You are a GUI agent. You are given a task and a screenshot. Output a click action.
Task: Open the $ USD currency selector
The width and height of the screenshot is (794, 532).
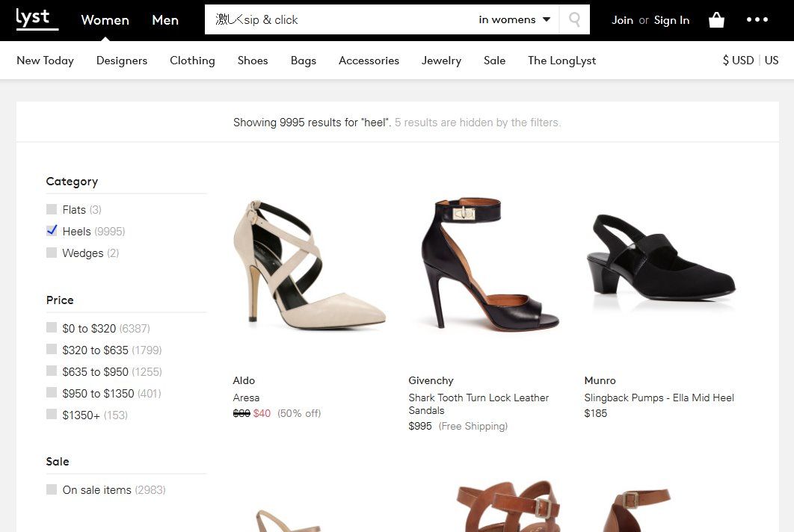pyautogui.click(x=738, y=61)
